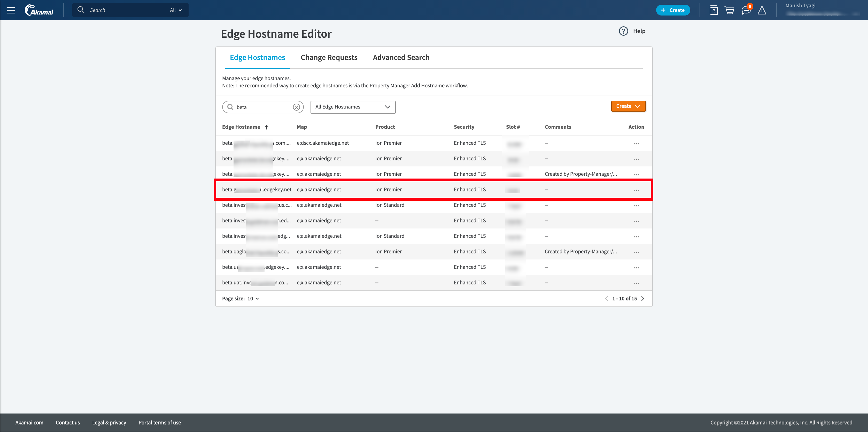Viewport: 868px width, 432px height.
Task: Click the Map column header
Action: [x=301, y=127]
